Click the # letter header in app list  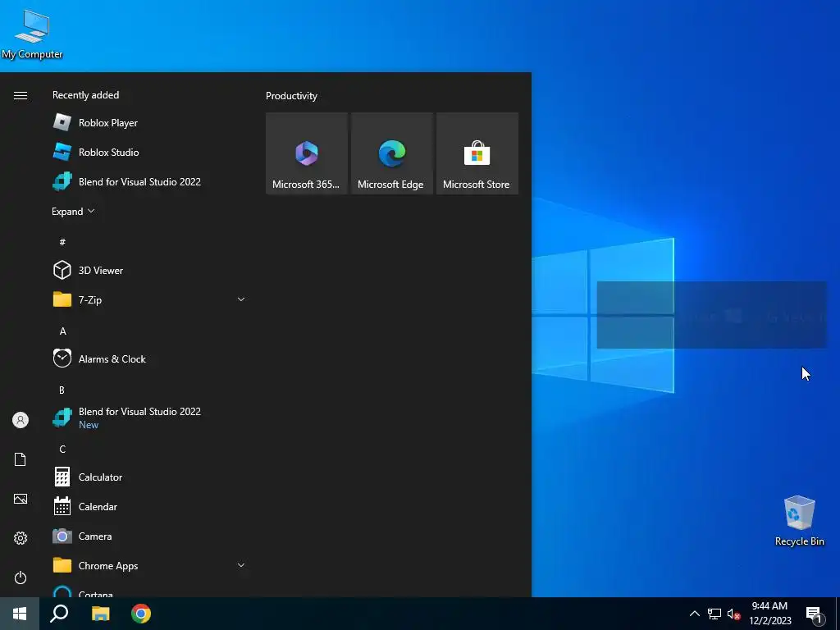click(62, 242)
